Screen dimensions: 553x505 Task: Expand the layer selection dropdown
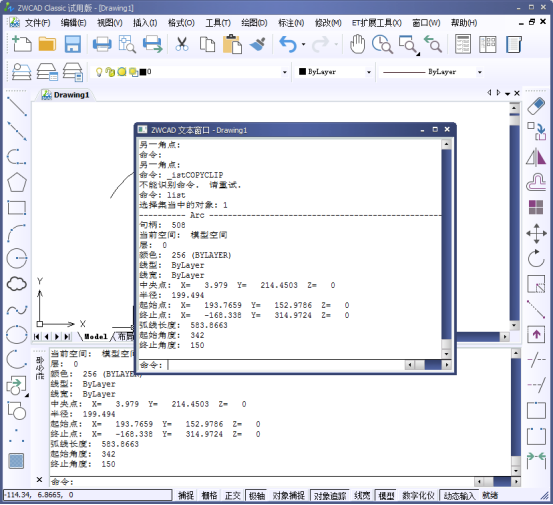click(x=284, y=72)
